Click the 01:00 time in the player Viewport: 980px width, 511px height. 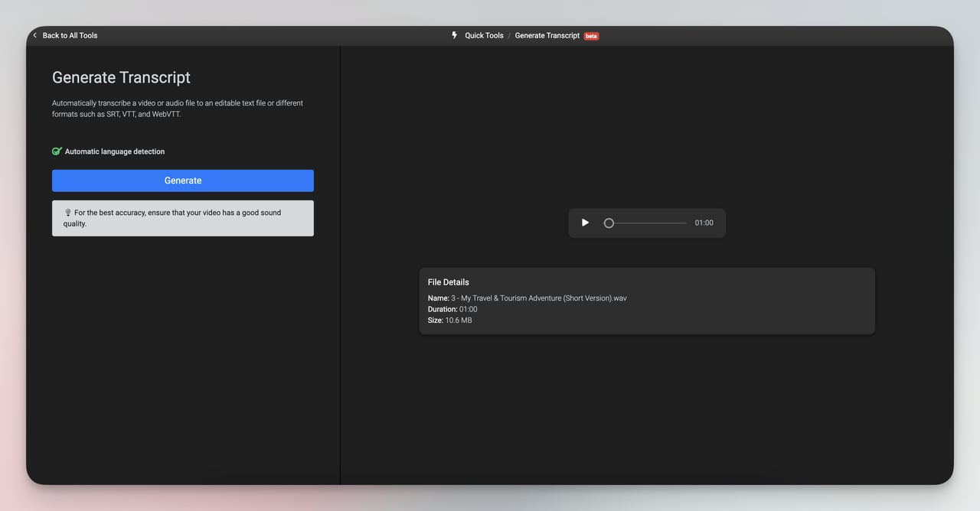pyautogui.click(x=704, y=223)
